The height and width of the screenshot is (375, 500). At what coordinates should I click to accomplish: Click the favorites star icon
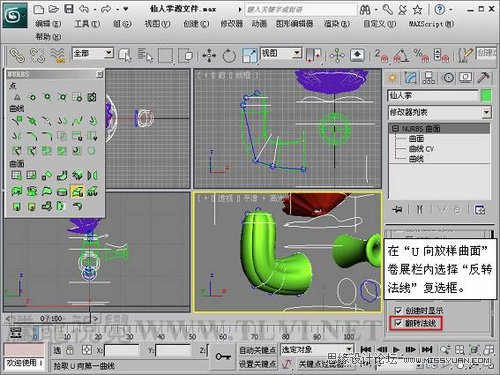click(417, 9)
